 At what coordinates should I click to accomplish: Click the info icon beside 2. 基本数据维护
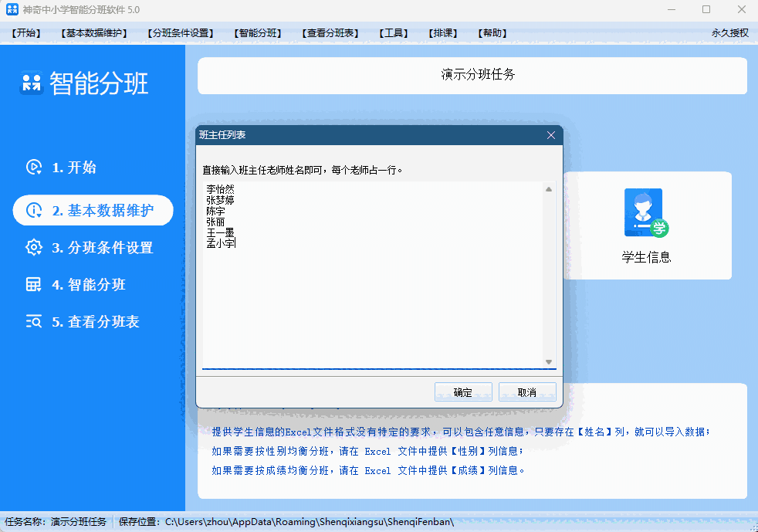[35, 210]
